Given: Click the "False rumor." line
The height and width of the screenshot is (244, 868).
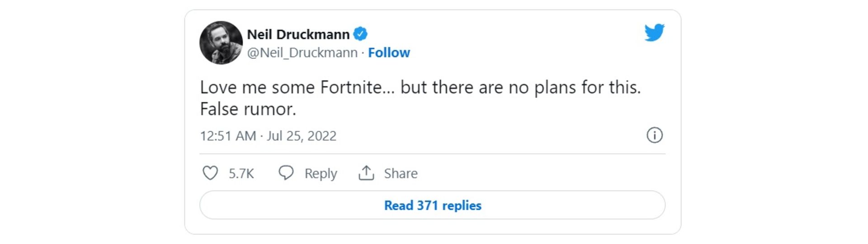Looking at the screenshot, I should [248, 109].
